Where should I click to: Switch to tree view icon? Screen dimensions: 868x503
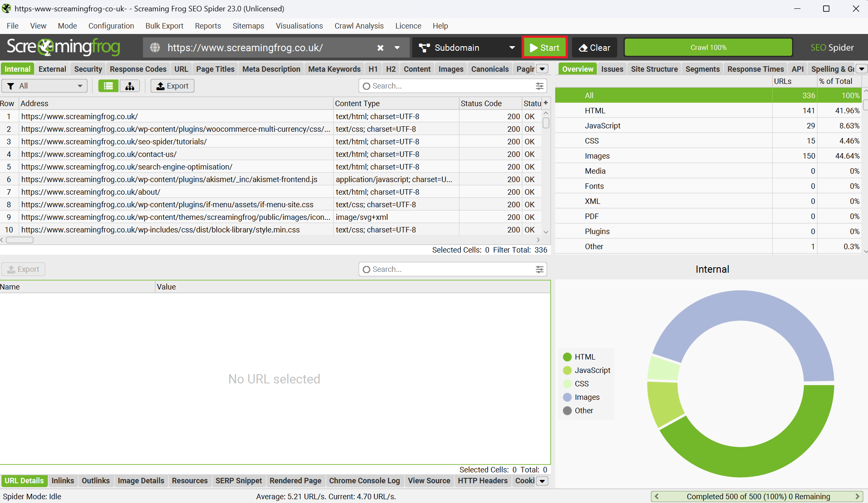[130, 86]
